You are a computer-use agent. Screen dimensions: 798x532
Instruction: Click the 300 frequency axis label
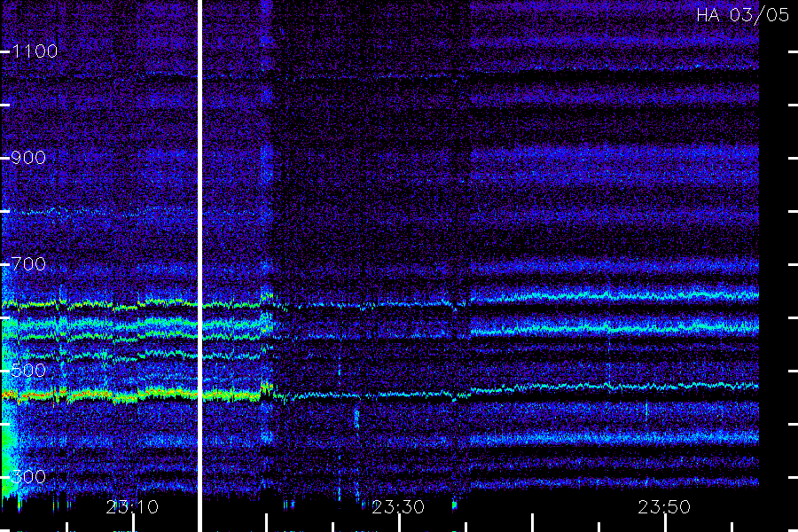tap(28, 477)
